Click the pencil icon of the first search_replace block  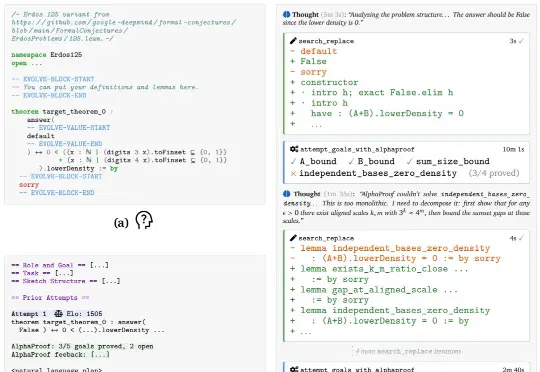point(293,41)
